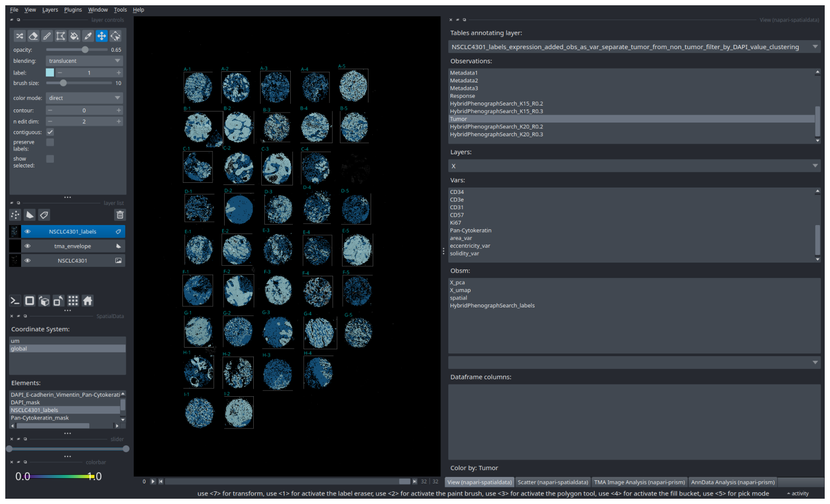Toggle visibility of NSCLC4301_labels layer

point(27,231)
